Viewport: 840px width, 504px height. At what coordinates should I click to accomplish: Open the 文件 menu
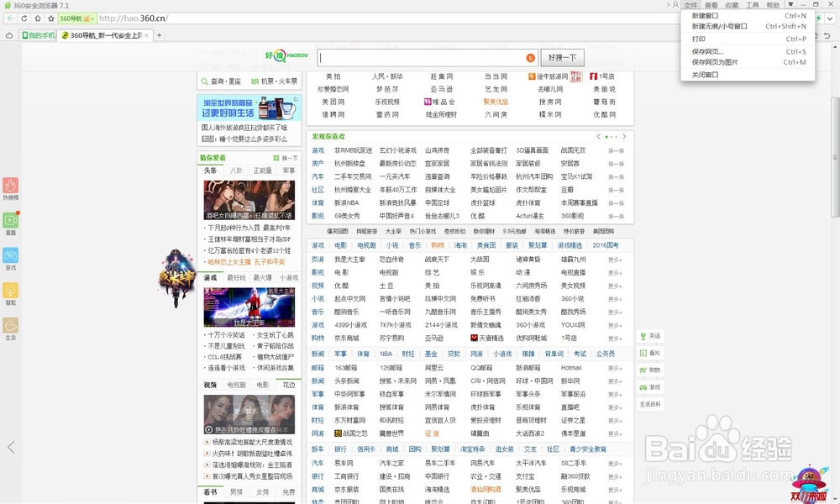click(x=690, y=5)
